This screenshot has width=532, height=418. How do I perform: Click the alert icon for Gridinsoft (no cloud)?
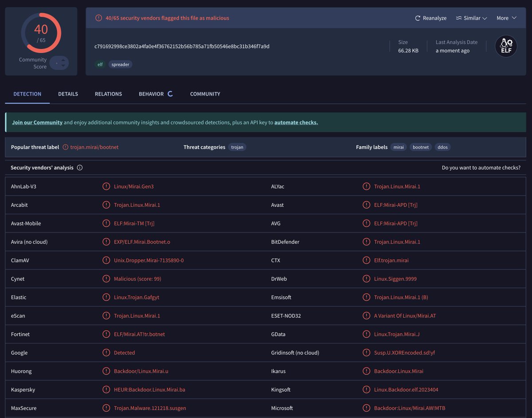pos(366,353)
